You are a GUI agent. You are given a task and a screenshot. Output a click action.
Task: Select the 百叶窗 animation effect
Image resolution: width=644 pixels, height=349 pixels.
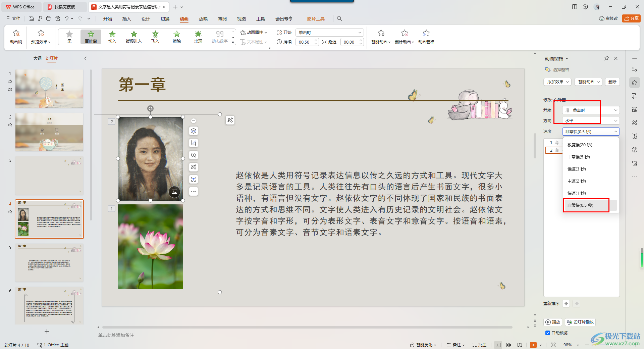coord(91,37)
